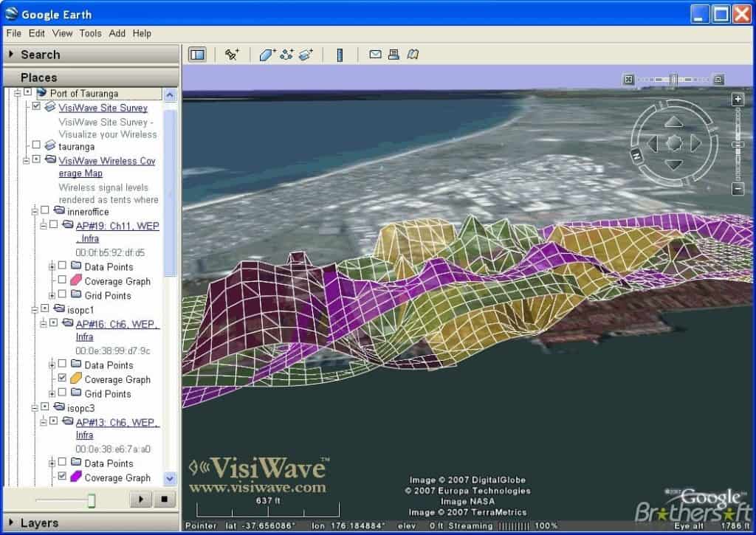Click the zoom in plus button
Viewport: 756px width, 535px height.
pyautogui.click(x=738, y=100)
